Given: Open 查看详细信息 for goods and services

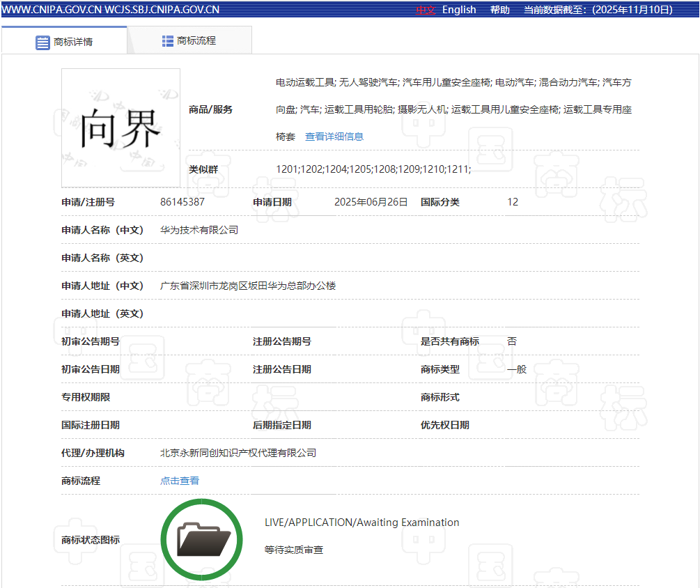Looking at the screenshot, I should click(334, 137).
